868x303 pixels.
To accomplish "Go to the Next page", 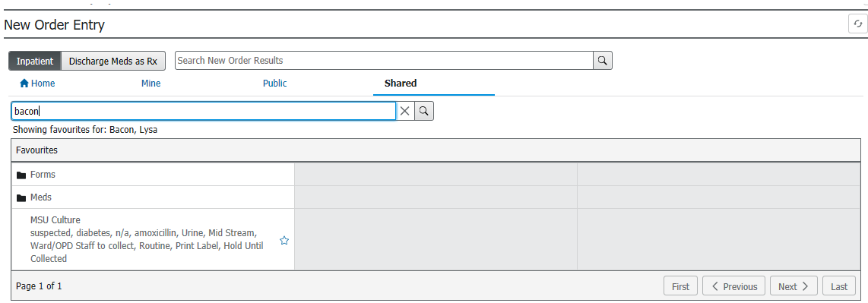I will 794,286.
